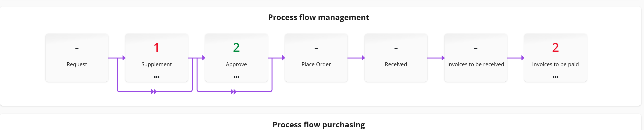644x130 pixels.
Task: Click red count 2 on Invoices to be paid
Action: click(x=555, y=47)
